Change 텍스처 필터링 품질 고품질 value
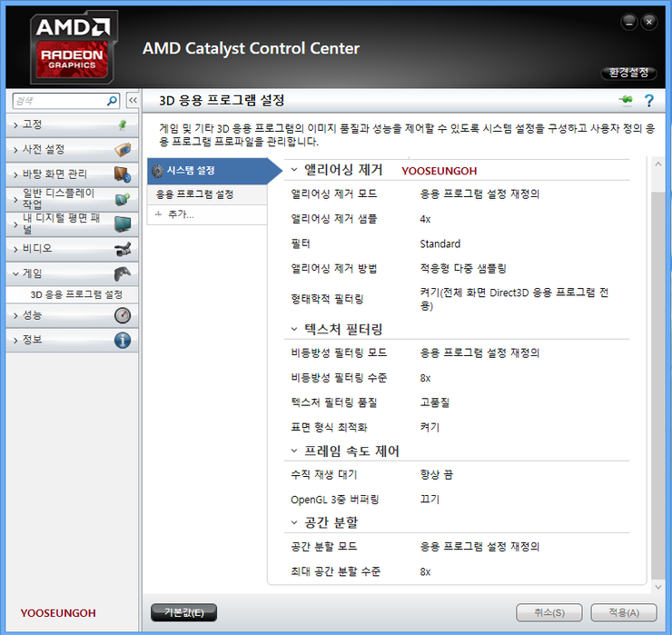Image resolution: width=672 pixels, height=635 pixels. (435, 402)
